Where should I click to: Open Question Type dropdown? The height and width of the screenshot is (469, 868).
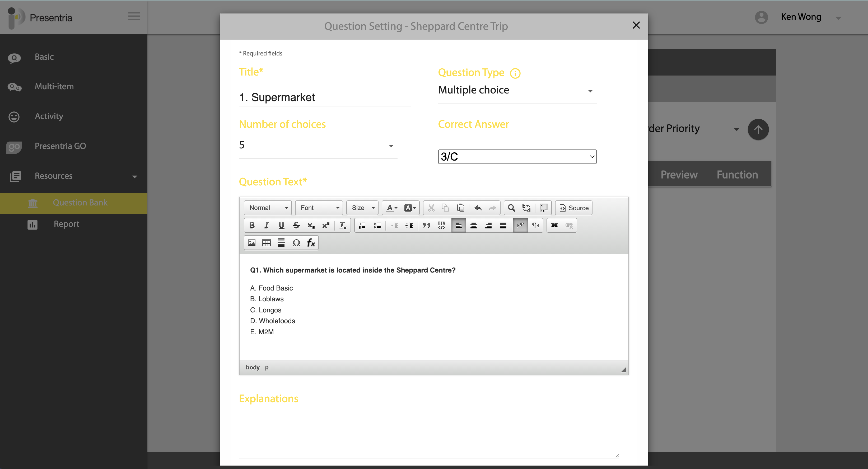517,90
